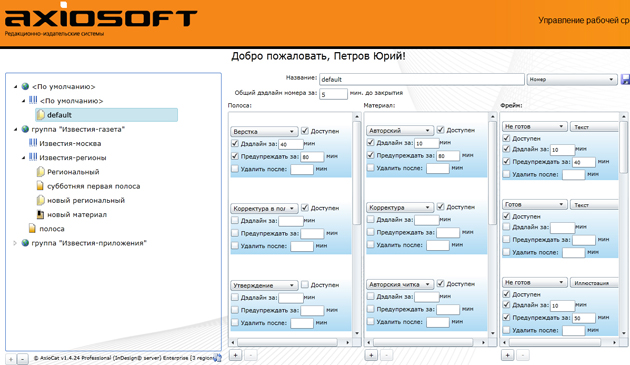Toggle Доступен checkbox for Авторский material

click(441, 130)
